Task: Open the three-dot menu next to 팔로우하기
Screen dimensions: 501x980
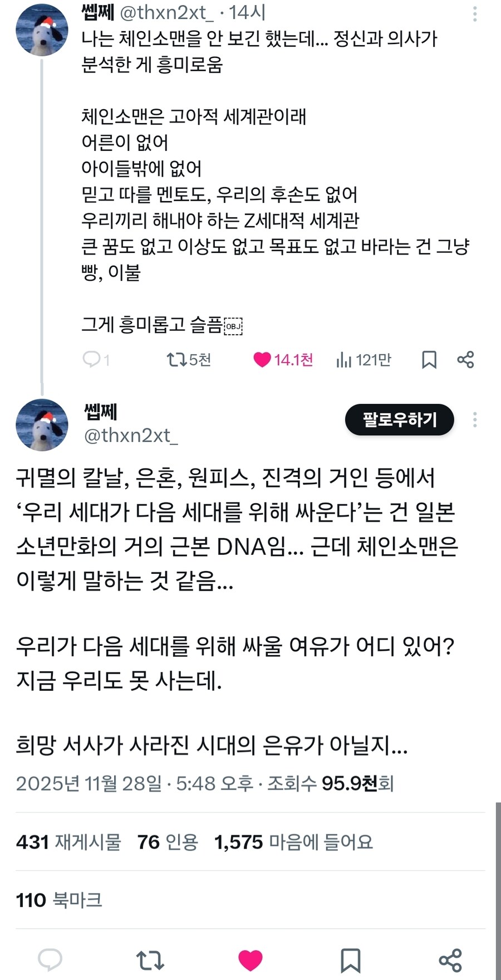Action: click(x=474, y=419)
